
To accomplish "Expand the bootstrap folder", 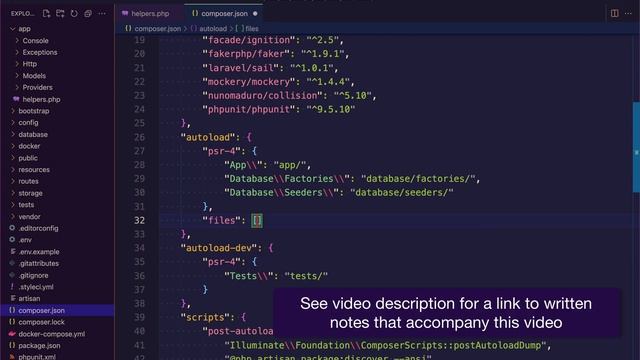I will click(13, 111).
